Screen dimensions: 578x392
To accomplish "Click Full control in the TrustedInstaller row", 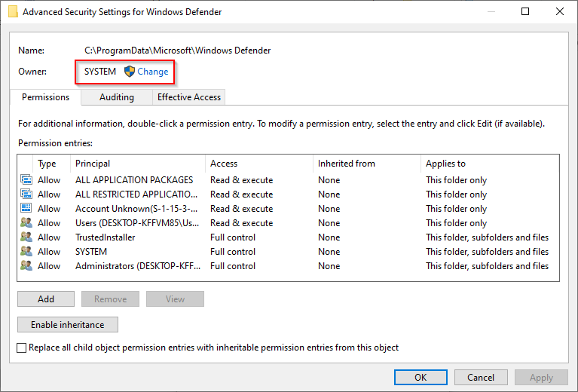I will [x=233, y=237].
